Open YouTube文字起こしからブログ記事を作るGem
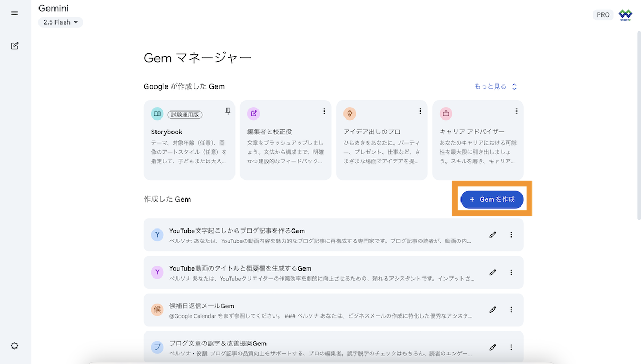Screen dimensions: 641x364 [334, 235]
